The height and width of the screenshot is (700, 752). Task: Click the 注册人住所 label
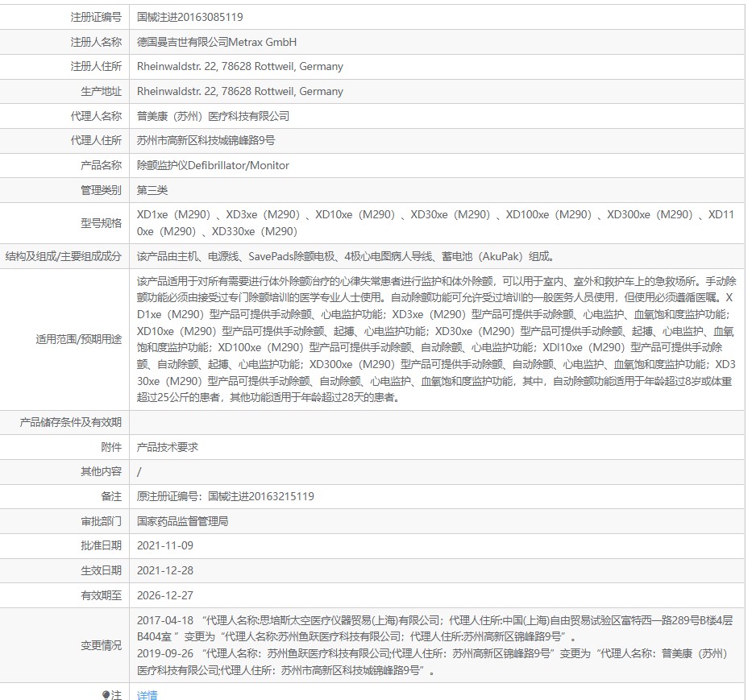click(x=97, y=66)
